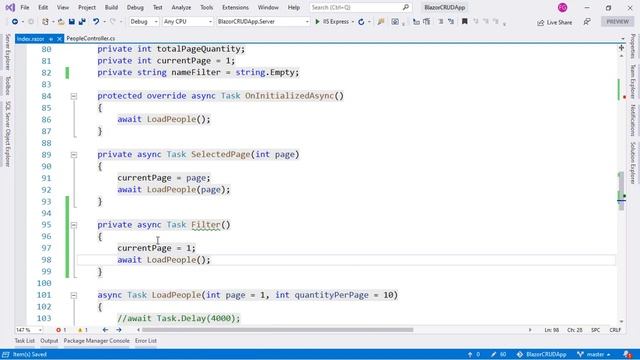640x360 pixels.
Task: Open the Debug configuration dropdown
Action: tap(144, 22)
